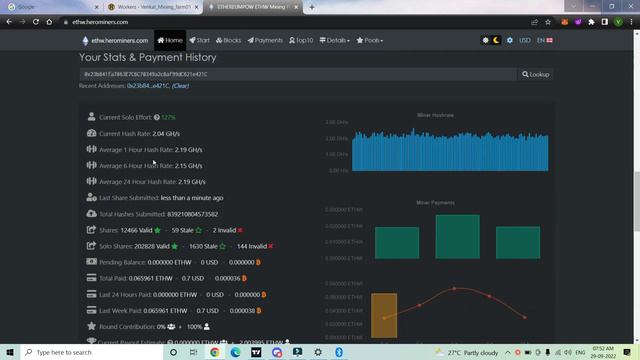Screen dimensions: 640x360
Task: Open site settings gear icon
Action: (x=510, y=40)
